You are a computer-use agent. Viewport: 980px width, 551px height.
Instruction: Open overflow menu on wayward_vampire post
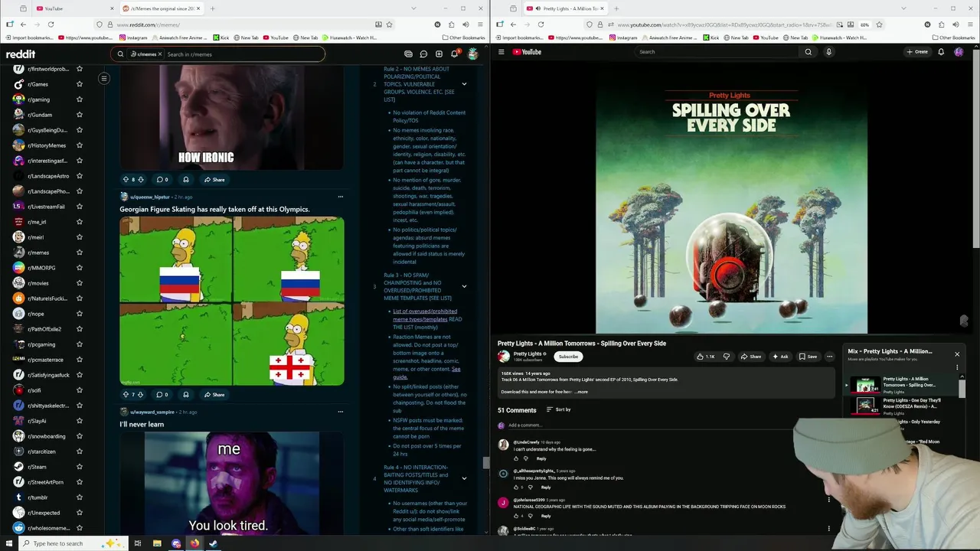[x=341, y=412]
